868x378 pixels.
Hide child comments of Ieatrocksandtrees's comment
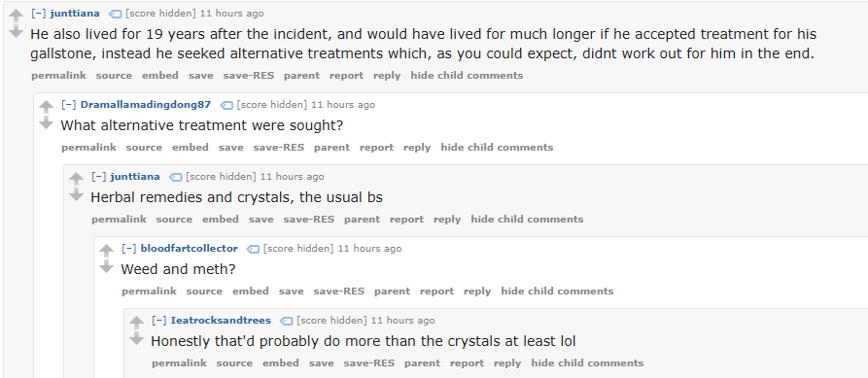click(587, 363)
